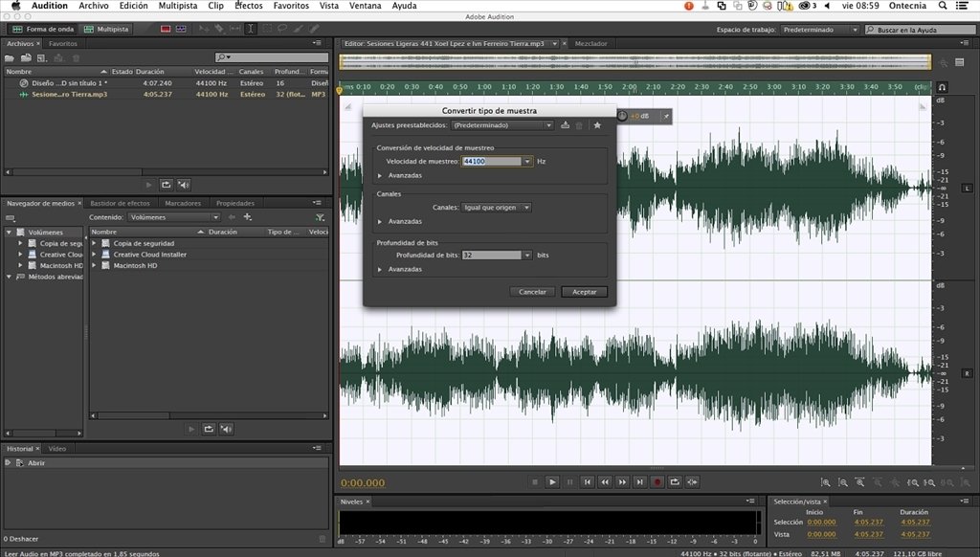Image resolution: width=980 pixels, height=557 pixels.
Task: Zoom out amplitude in the editor
Action: (843, 482)
